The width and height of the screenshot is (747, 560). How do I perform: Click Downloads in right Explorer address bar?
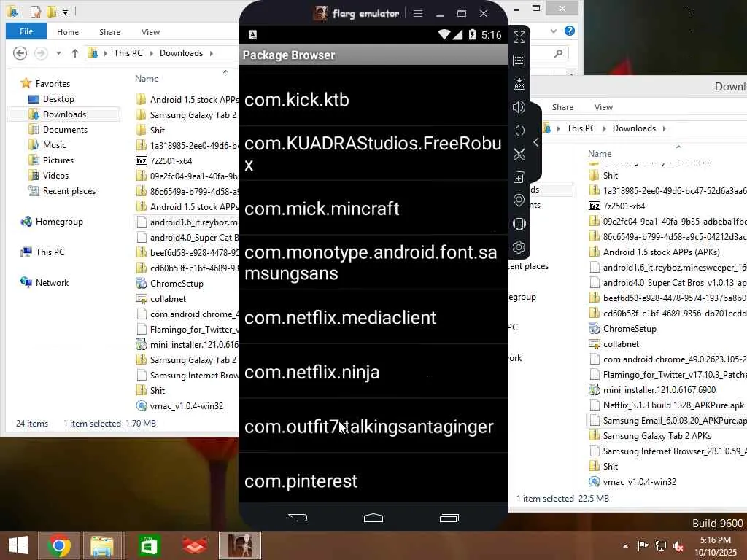coord(634,128)
